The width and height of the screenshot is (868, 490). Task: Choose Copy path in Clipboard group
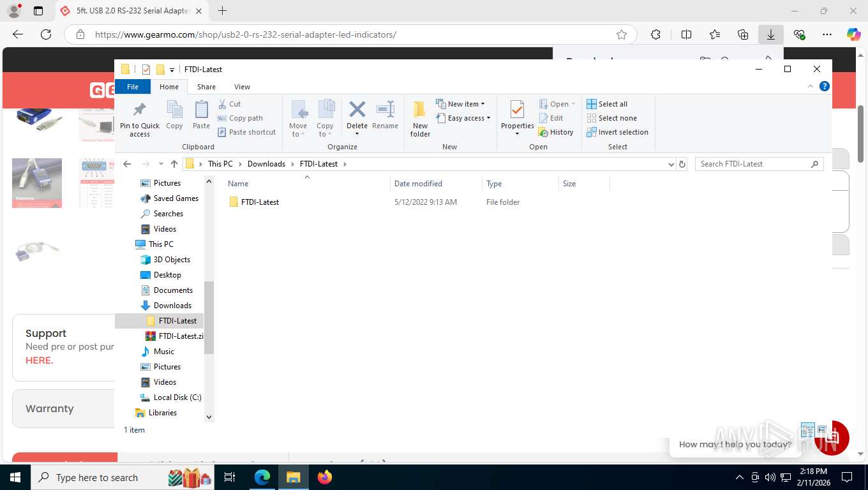(x=240, y=118)
